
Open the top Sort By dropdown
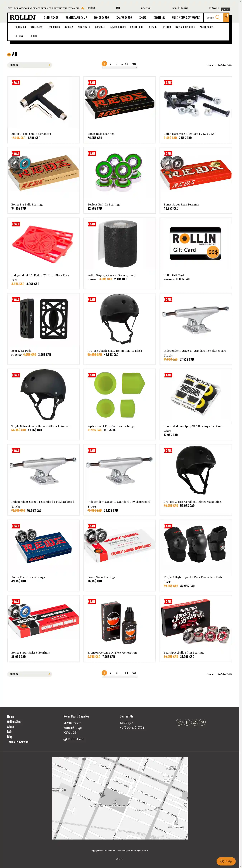[30, 65]
